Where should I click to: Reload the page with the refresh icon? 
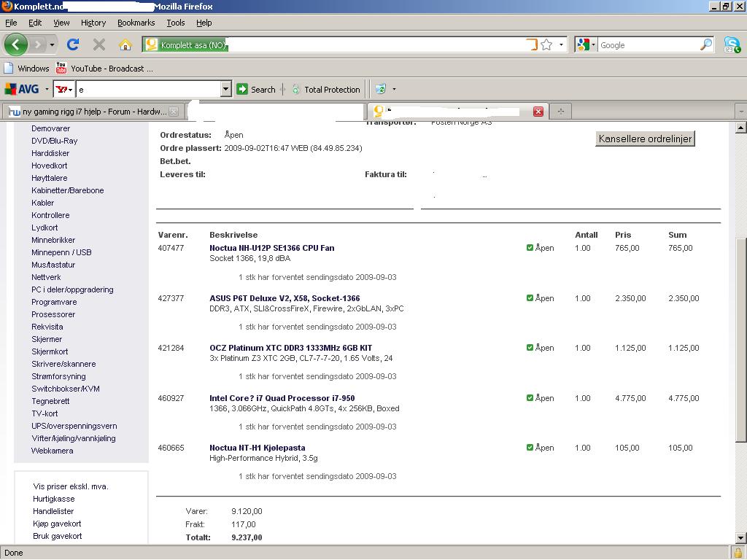73,44
